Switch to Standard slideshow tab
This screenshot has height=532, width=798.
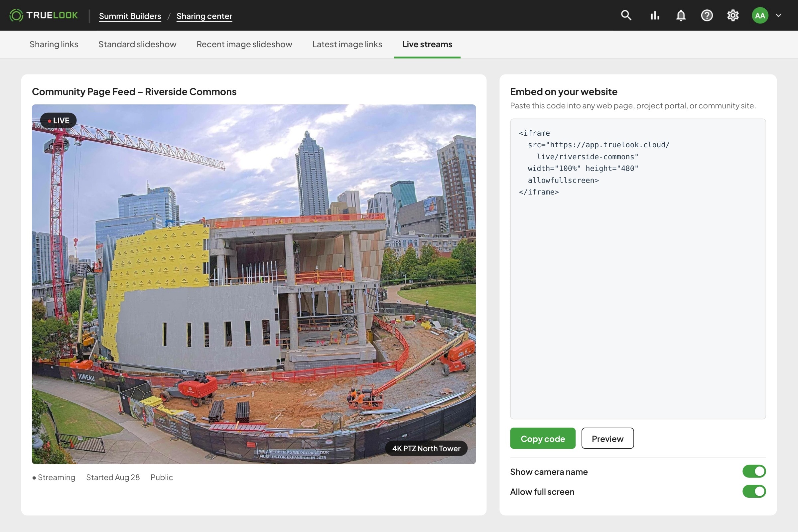tap(137, 44)
